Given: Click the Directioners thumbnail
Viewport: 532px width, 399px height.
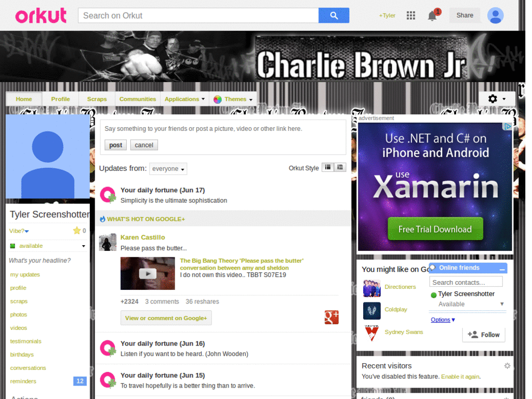Looking at the screenshot, I should (x=372, y=288).
